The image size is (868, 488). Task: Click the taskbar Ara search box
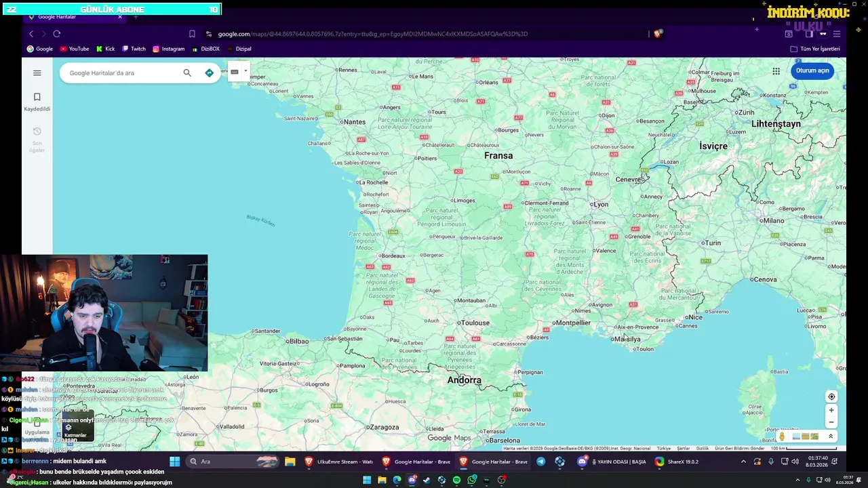coord(233,462)
